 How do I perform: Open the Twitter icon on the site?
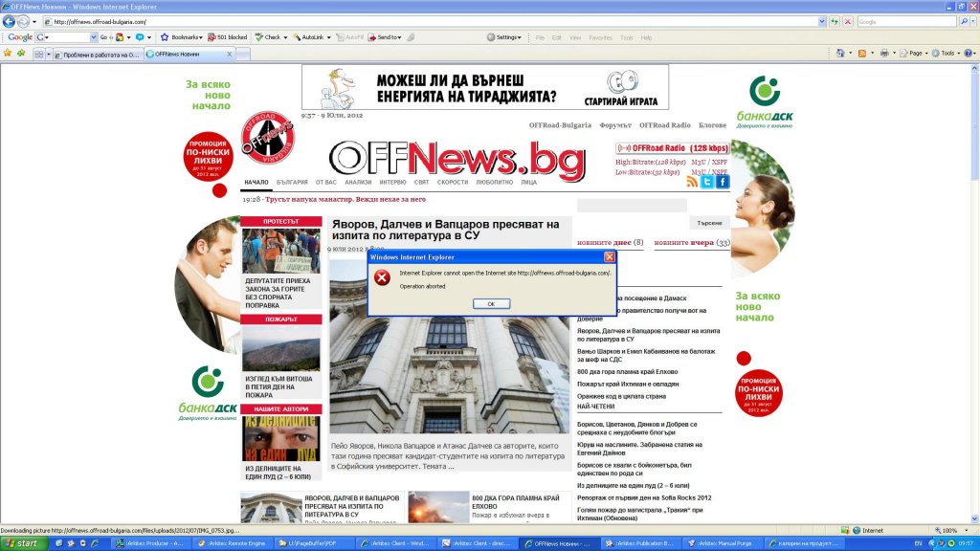[x=707, y=182]
